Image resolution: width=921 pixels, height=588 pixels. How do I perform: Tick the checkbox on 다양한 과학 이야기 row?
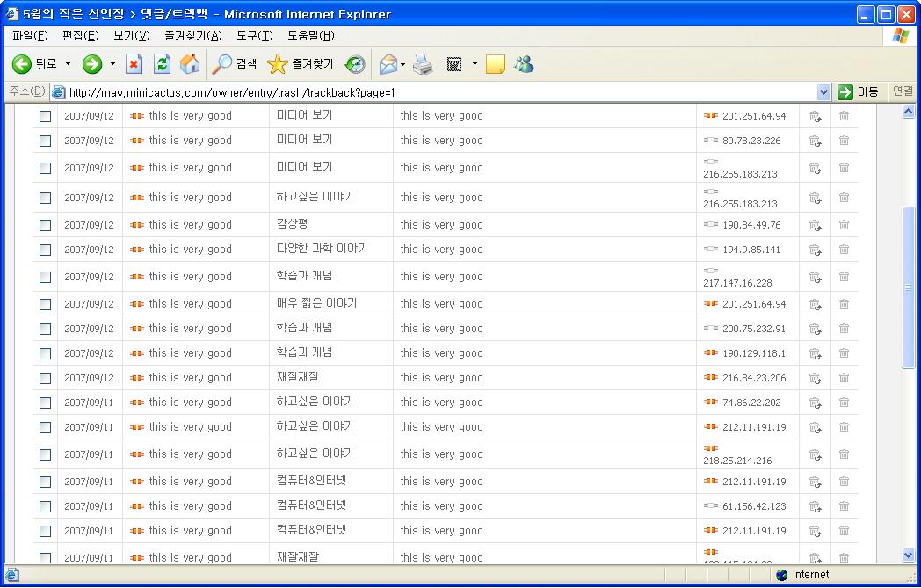coord(46,250)
